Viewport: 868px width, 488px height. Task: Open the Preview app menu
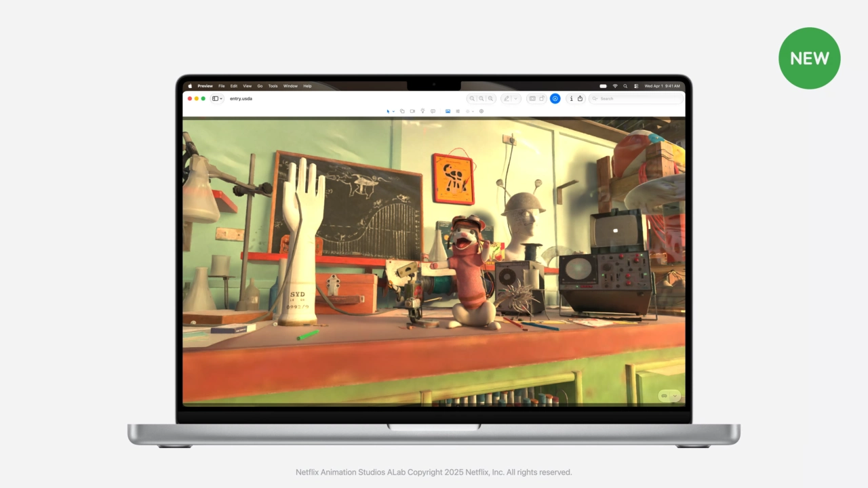tap(205, 86)
